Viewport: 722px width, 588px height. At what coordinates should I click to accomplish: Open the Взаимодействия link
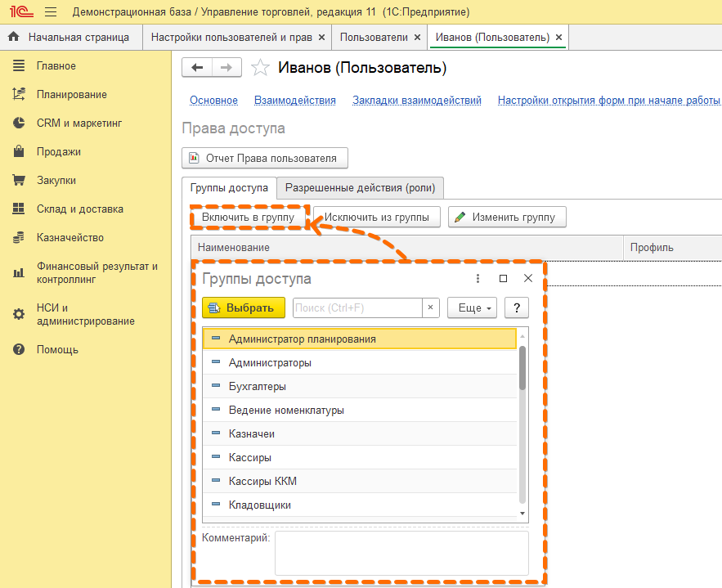pos(295,100)
